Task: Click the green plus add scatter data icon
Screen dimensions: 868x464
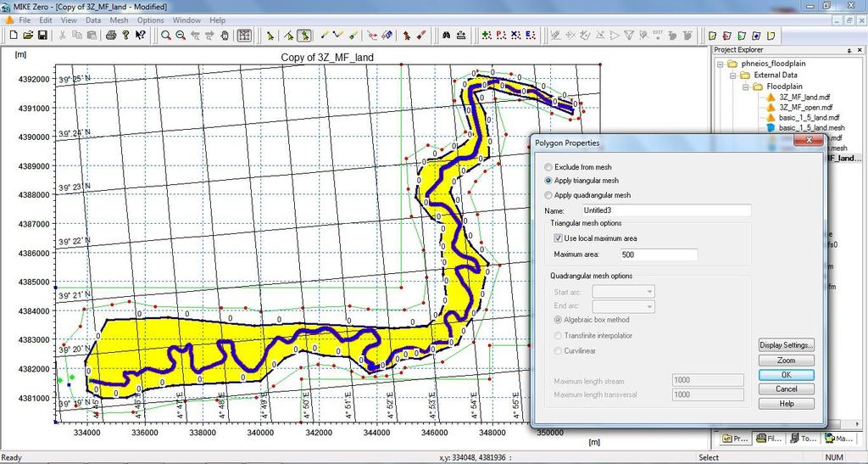Action: 486,36
